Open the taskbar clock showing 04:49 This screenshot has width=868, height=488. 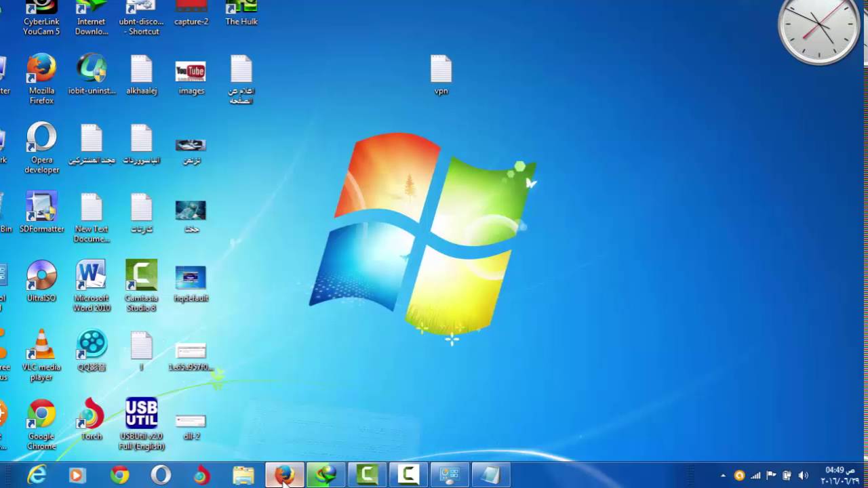coord(840,475)
